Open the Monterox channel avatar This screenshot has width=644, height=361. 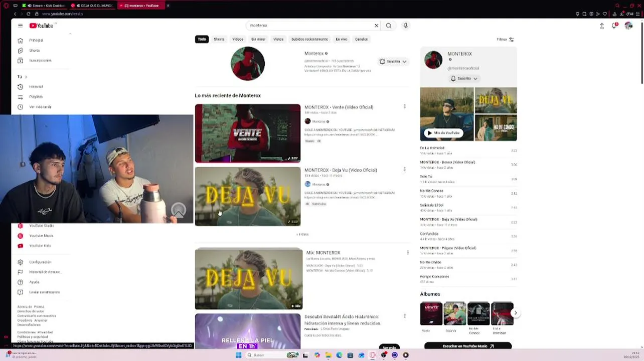247,64
